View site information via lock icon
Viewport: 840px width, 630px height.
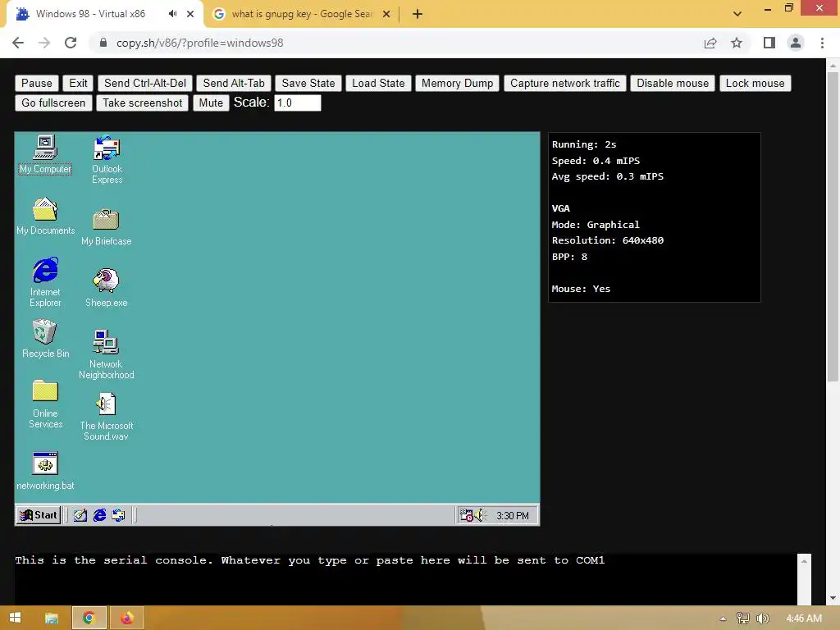tap(103, 43)
